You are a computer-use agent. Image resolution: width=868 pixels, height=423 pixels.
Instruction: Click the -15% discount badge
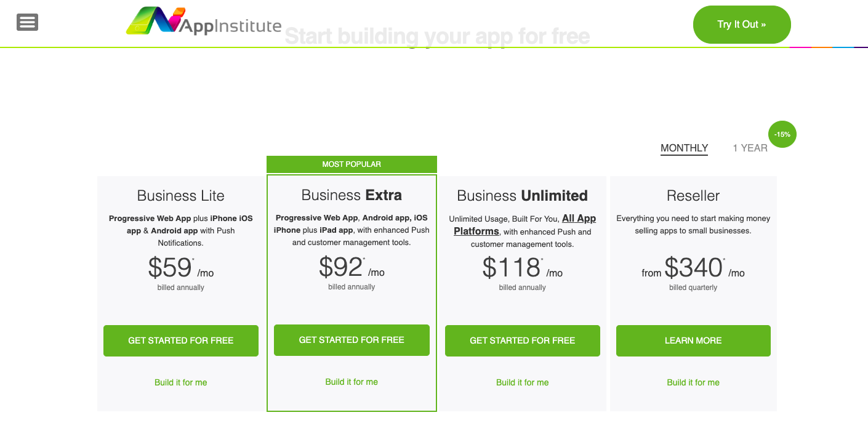click(782, 134)
